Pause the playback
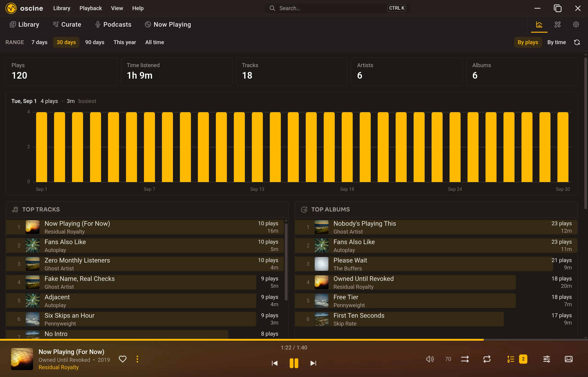 tap(294, 363)
